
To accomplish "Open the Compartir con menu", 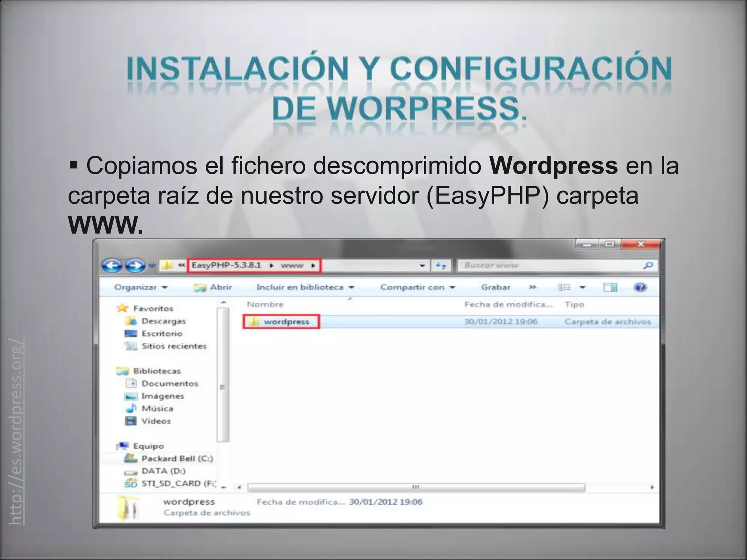I will tap(418, 287).
